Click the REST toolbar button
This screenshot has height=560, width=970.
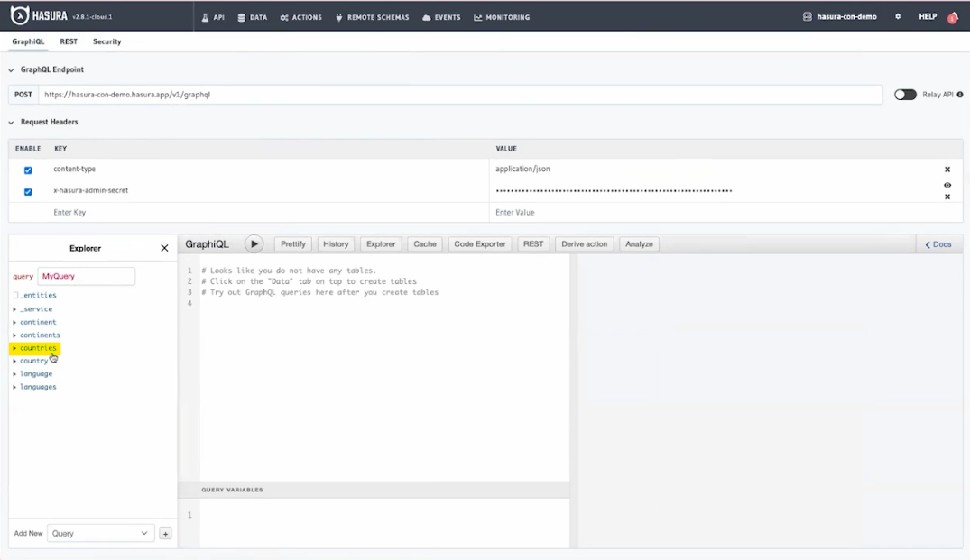533,244
